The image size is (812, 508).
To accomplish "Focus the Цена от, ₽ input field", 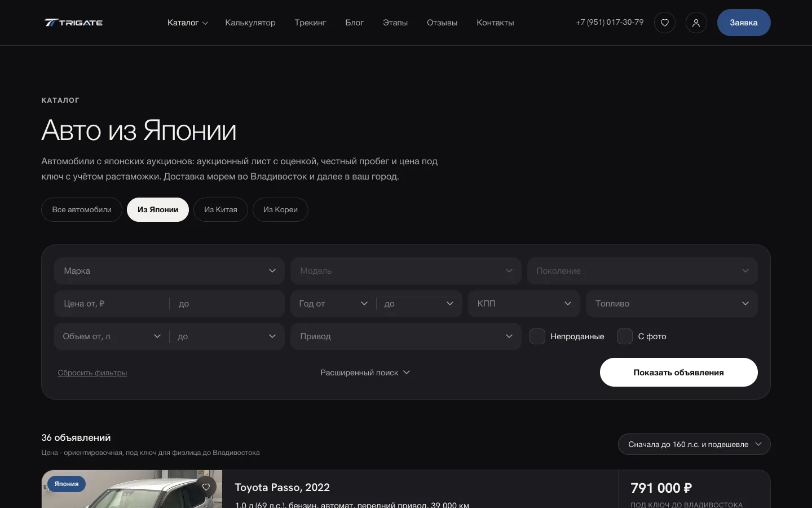I will (x=112, y=304).
